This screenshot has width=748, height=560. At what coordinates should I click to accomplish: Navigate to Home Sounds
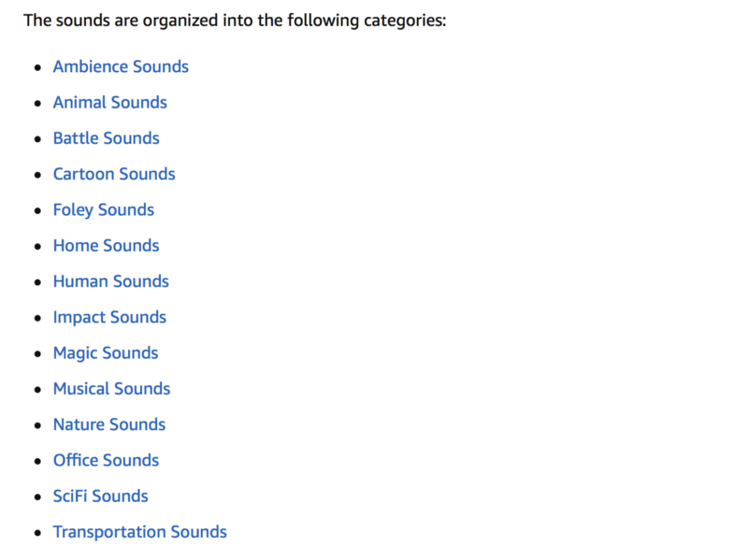pos(106,246)
